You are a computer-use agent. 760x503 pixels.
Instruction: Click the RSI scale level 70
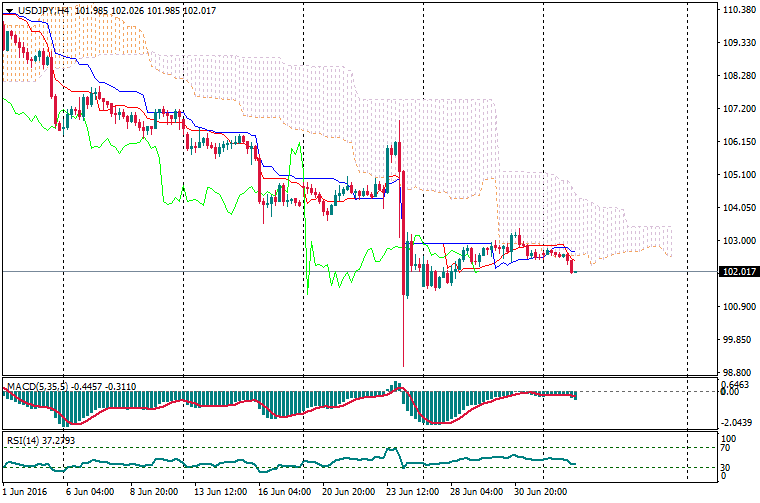pos(725,448)
